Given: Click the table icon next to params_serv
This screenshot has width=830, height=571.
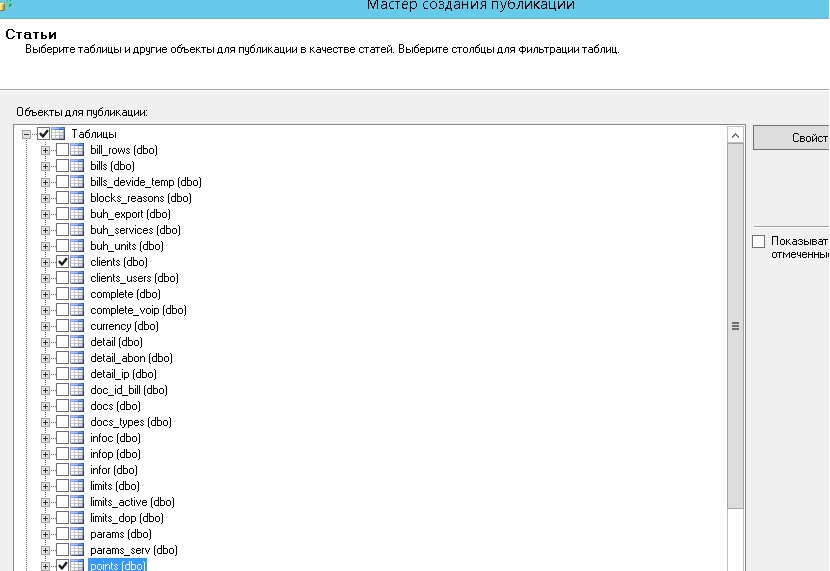Looking at the screenshot, I should pyautogui.click(x=77, y=550).
